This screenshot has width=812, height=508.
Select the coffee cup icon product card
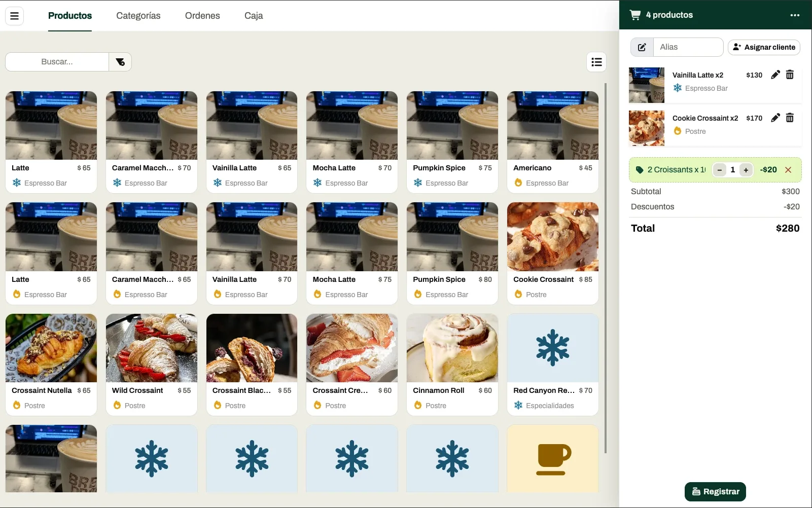pos(553,458)
